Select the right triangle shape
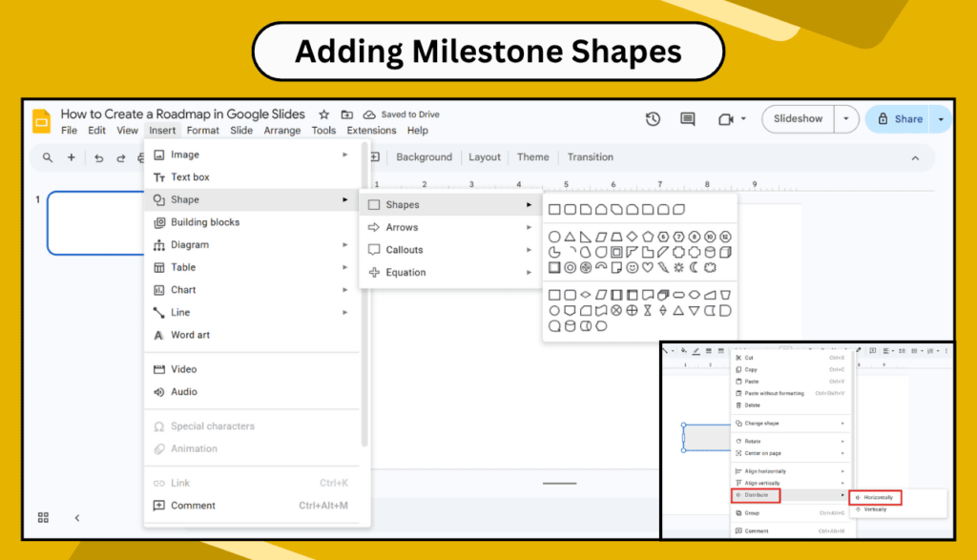The image size is (977, 560). click(585, 237)
